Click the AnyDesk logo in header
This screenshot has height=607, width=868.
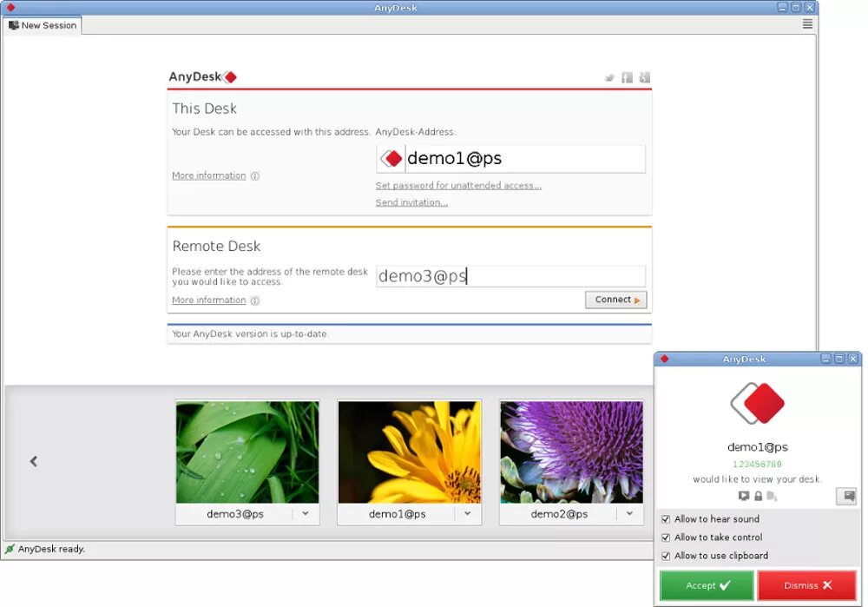202,77
